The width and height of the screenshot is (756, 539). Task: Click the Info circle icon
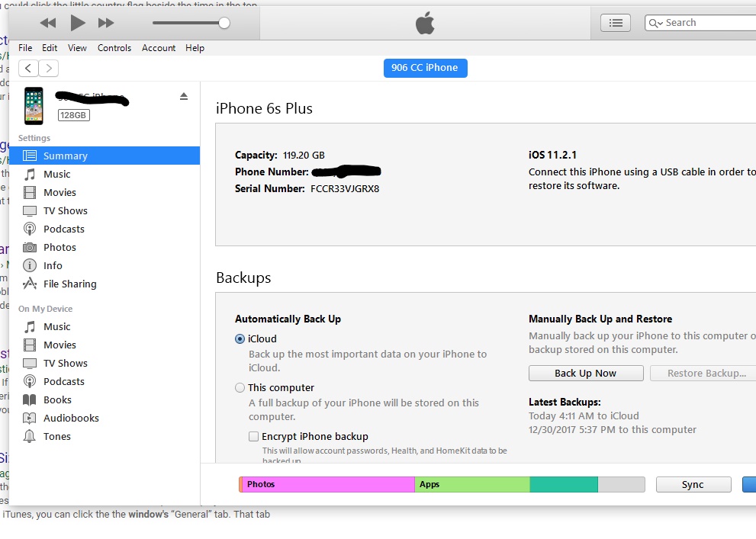click(30, 265)
